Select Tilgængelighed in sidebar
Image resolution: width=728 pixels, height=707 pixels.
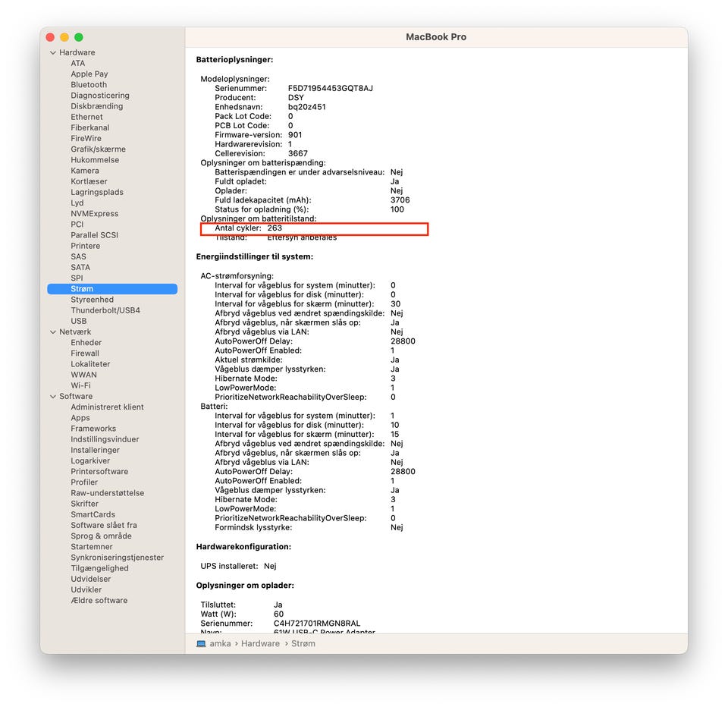[x=99, y=567]
